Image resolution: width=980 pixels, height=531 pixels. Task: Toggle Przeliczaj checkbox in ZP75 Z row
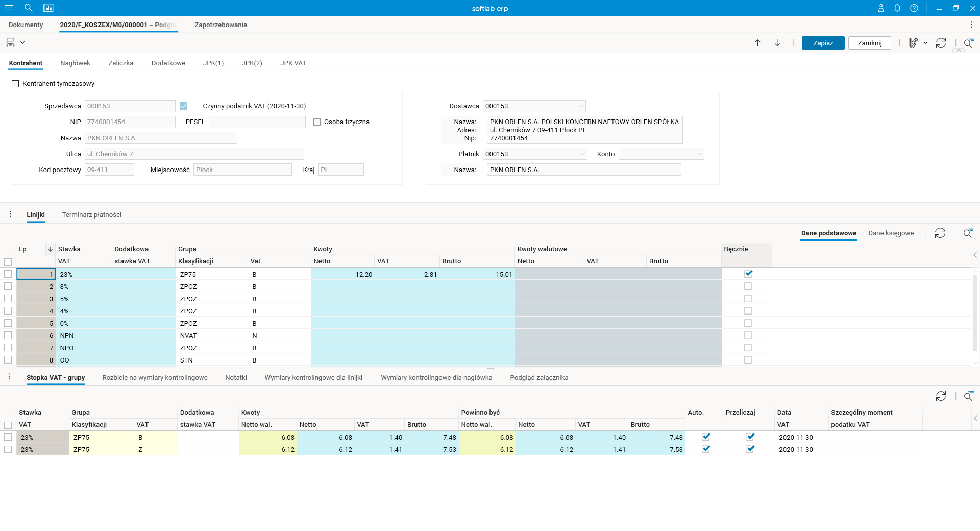click(x=750, y=449)
